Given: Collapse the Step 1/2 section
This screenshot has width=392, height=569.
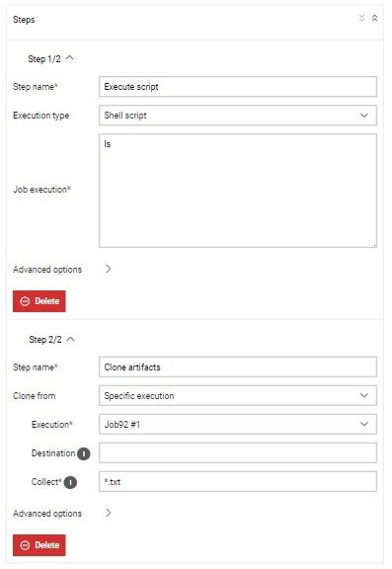Looking at the screenshot, I should pyautogui.click(x=70, y=57).
